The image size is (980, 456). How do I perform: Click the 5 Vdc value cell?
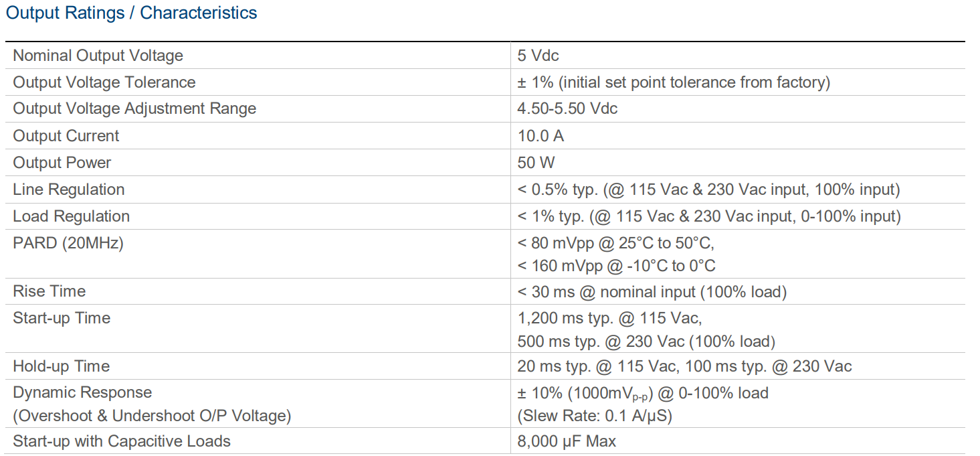(538, 56)
